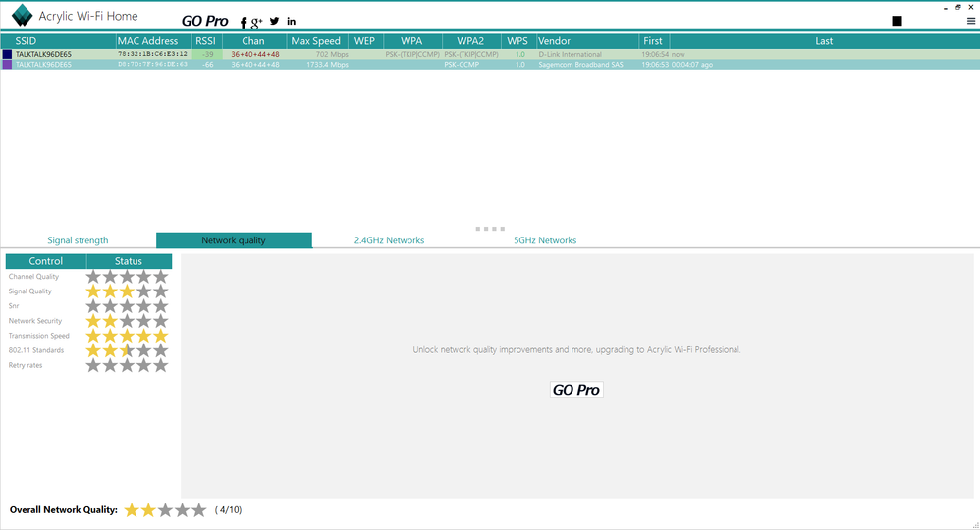
Task: Click the Network Security star rating
Action: 127,321
